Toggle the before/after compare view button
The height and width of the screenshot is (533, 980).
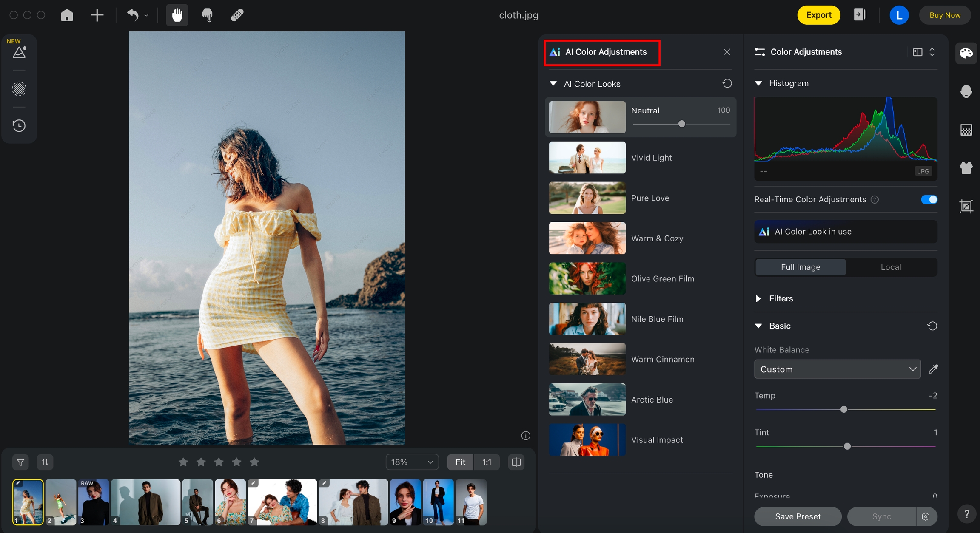click(x=516, y=462)
